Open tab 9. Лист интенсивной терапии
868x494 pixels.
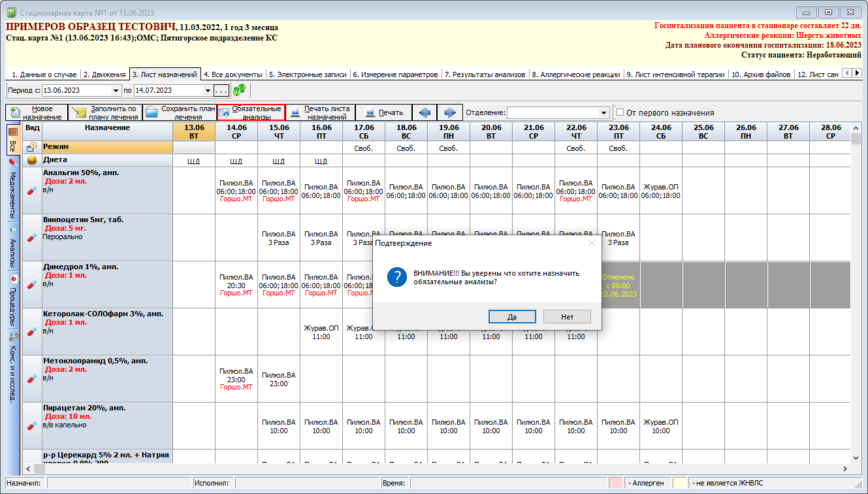pos(675,74)
